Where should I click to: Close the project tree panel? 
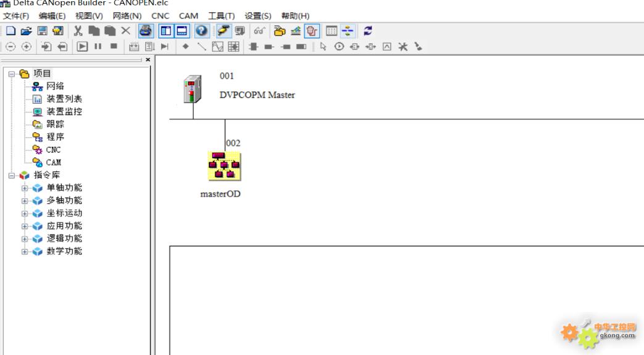148,59
